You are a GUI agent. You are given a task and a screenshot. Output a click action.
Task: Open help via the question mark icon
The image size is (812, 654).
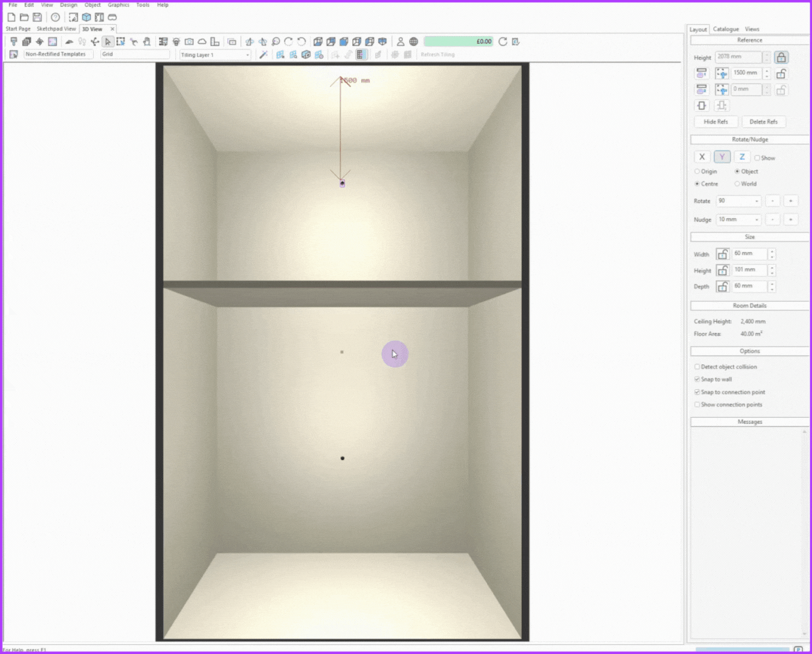coord(56,18)
